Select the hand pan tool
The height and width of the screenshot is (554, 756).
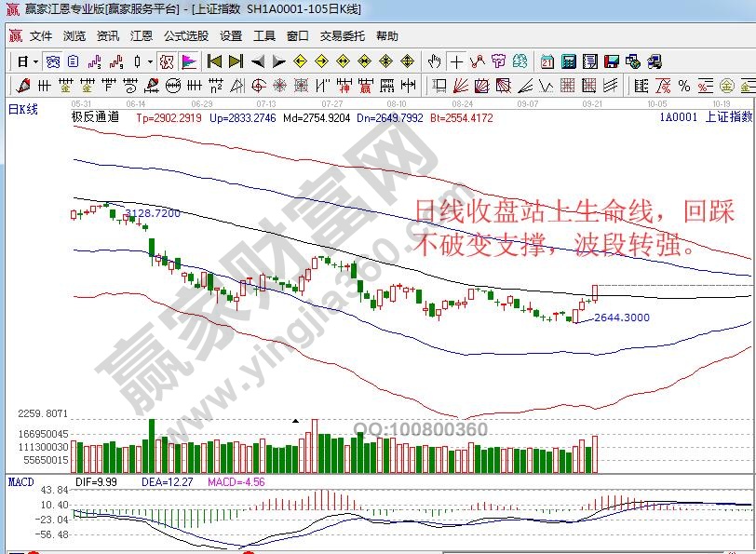click(434, 62)
